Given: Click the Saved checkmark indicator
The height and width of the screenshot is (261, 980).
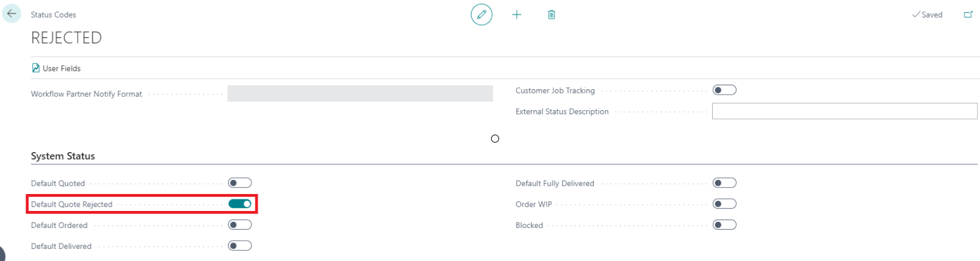Looking at the screenshot, I should tap(927, 14).
